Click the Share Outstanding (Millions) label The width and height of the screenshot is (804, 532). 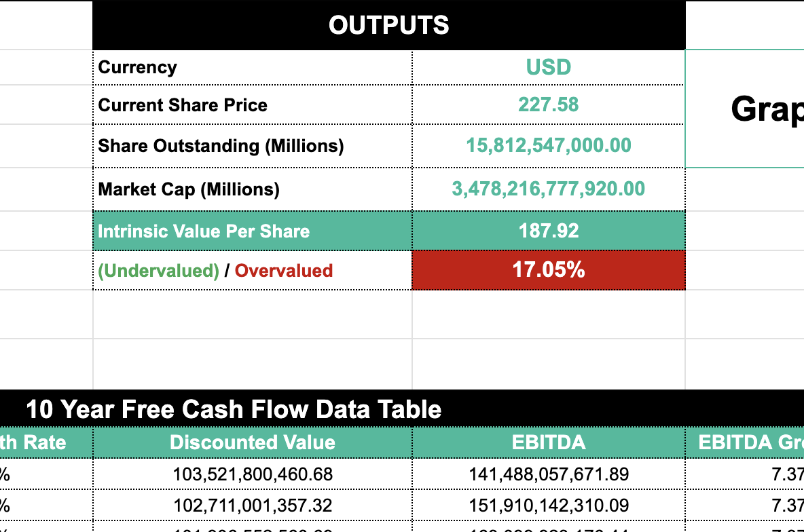pos(221,146)
